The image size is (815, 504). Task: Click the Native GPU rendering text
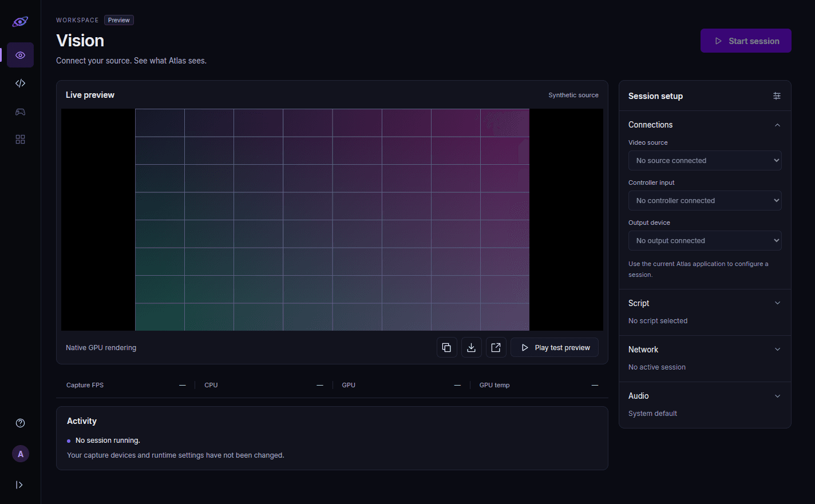coord(101,348)
